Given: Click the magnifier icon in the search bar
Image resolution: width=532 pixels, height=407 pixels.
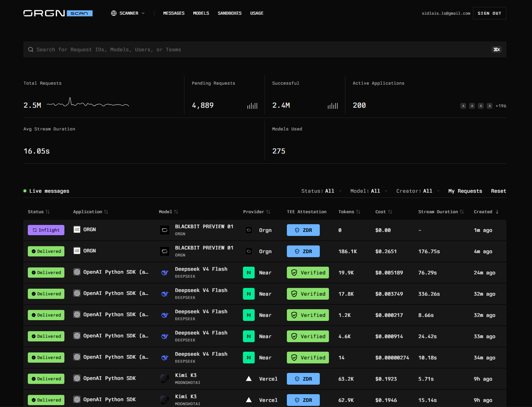Looking at the screenshot, I should click(x=30, y=49).
